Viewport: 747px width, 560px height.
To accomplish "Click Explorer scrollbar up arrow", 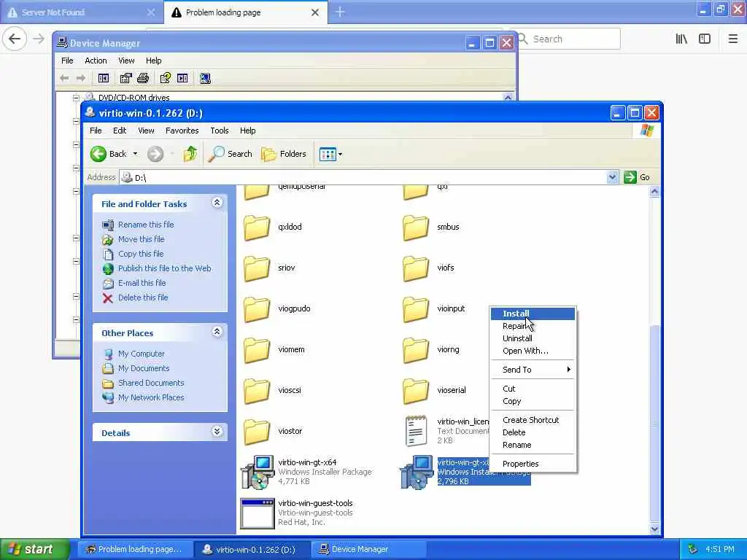I will click(x=654, y=192).
